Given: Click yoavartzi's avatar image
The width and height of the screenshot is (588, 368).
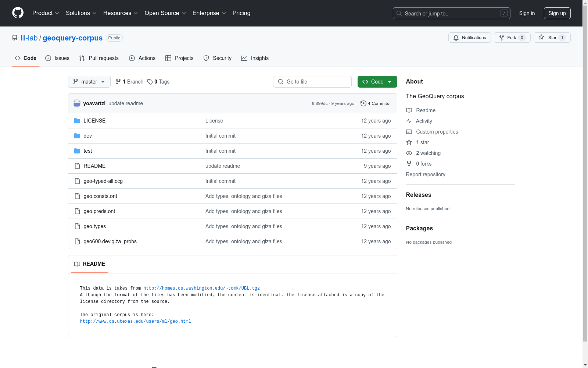Looking at the screenshot, I should 77,103.
